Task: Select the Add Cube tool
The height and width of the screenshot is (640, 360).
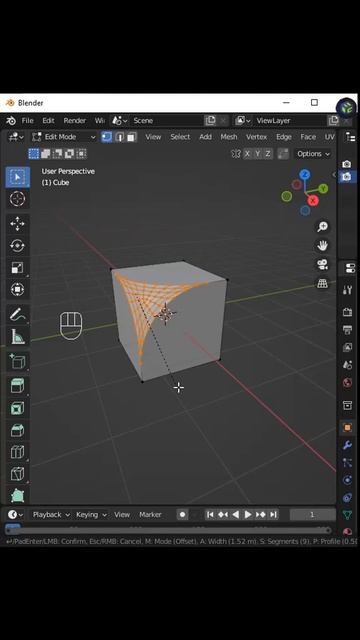Action: (x=17, y=362)
